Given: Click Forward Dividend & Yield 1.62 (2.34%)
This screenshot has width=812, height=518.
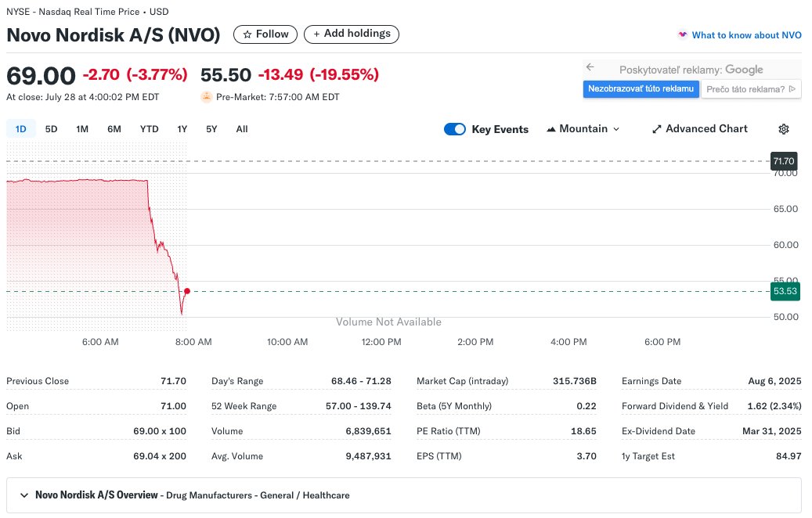Looking at the screenshot, I should (x=774, y=405).
